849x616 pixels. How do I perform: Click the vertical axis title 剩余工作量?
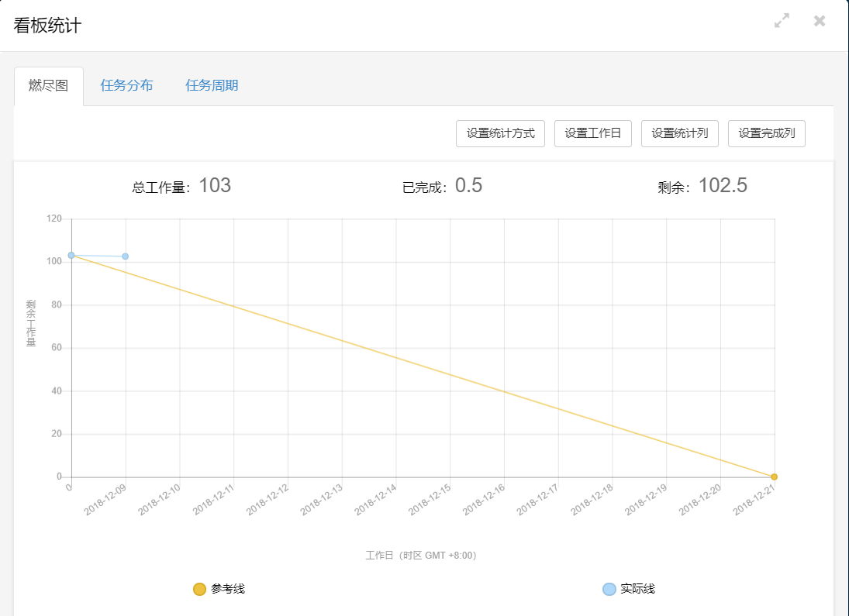[31, 323]
